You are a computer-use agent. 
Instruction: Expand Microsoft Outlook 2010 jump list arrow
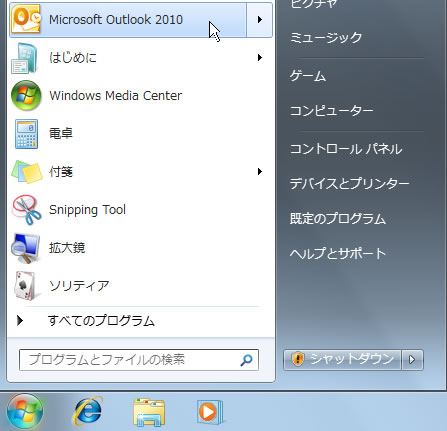coord(259,20)
